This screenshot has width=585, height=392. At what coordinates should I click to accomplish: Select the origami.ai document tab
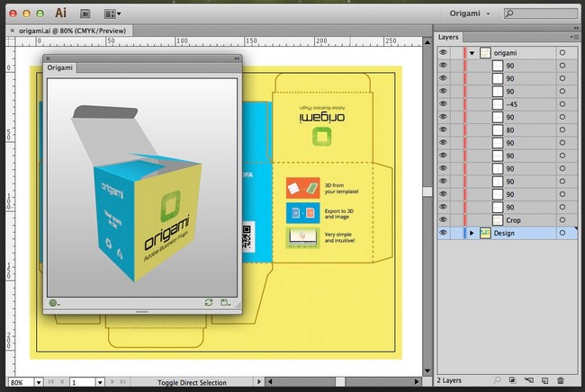pos(72,31)
